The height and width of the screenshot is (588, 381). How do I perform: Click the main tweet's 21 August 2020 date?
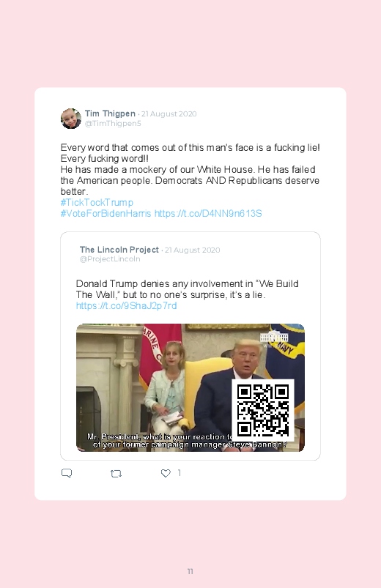point(169,114)
